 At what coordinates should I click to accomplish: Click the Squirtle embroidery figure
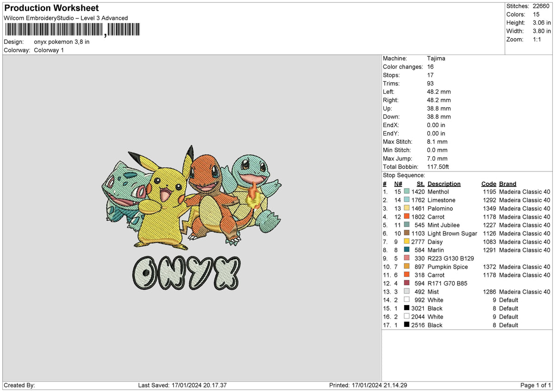[x=252, y=194]
